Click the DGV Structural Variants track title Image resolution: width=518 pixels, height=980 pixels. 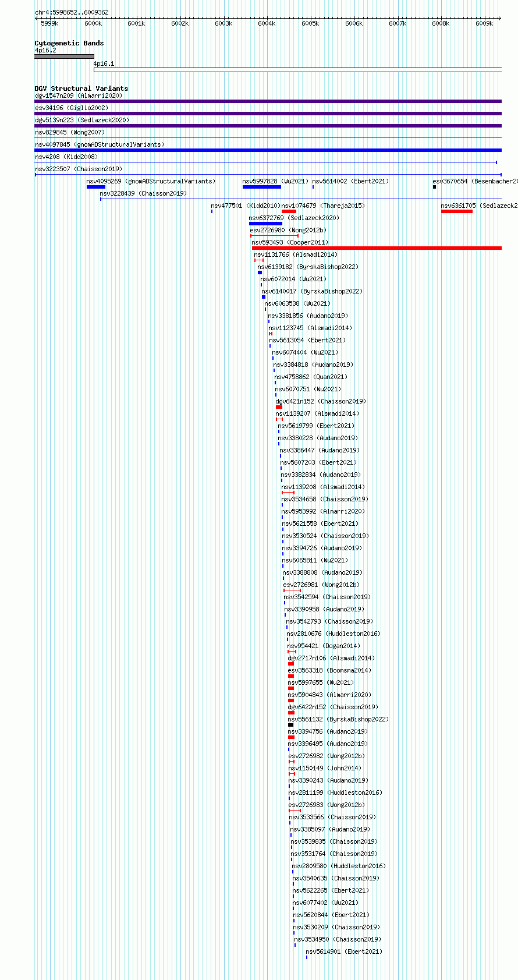[81, 89]
